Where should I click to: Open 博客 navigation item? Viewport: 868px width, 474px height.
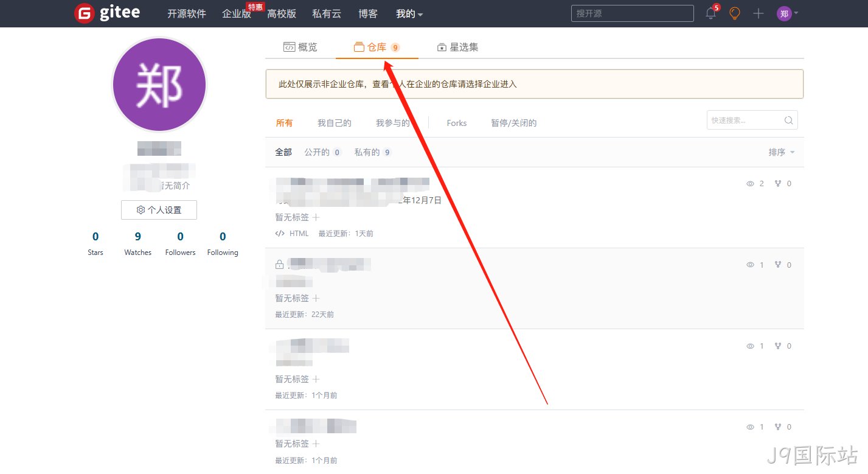[x=368, y=13]
